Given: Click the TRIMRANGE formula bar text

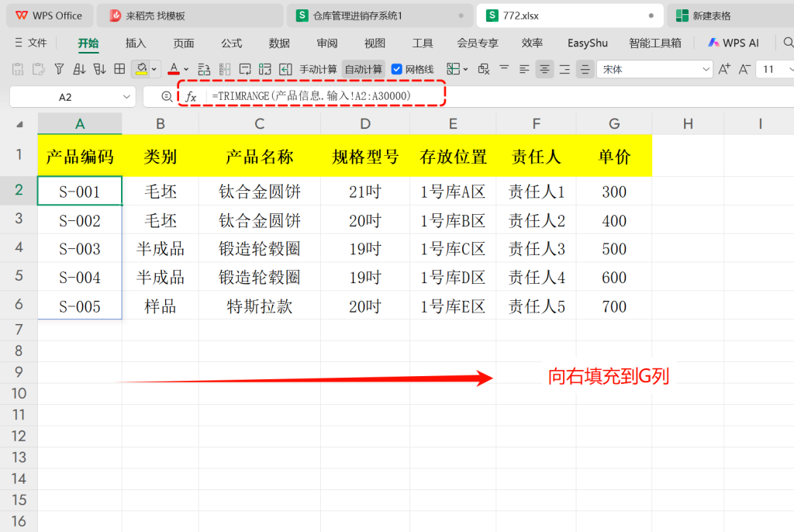Looking at the screenshot, I should click(x=312, y=95).
